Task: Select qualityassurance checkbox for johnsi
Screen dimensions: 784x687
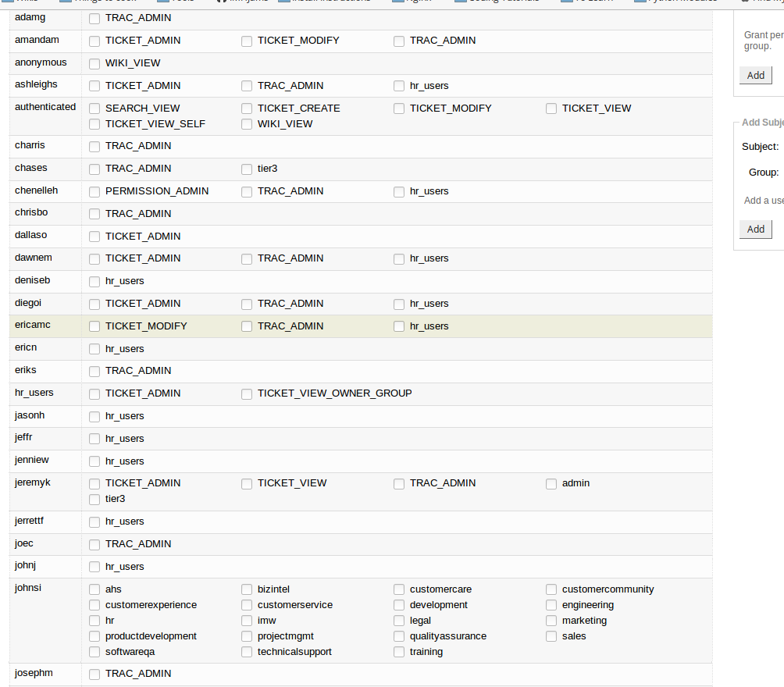Action: pyautogui.click(x=399, y=636)
